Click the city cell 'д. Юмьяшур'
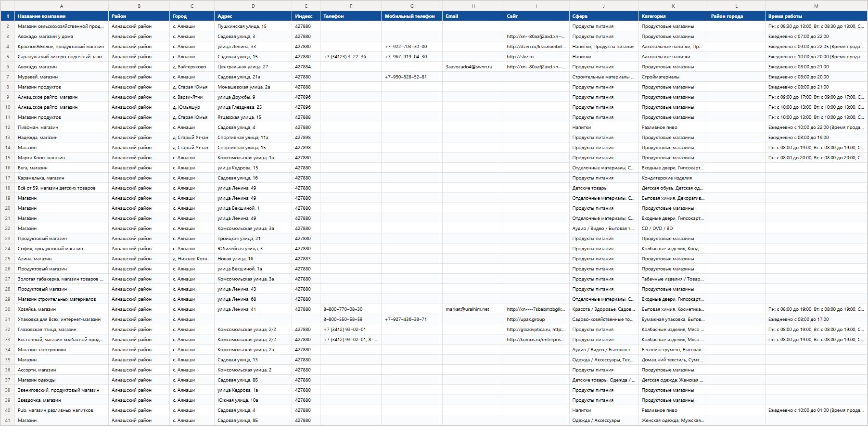 192,107
